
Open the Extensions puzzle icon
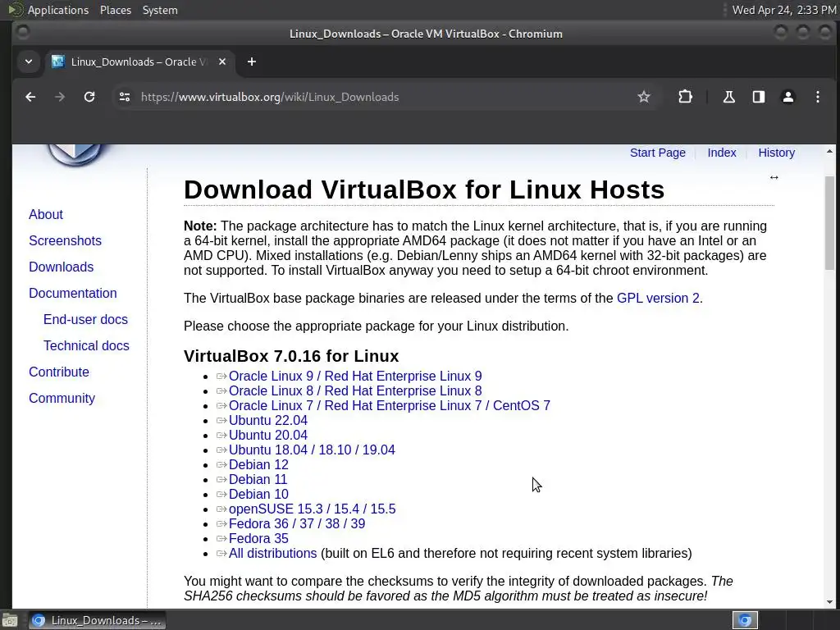[x=685, y=97]
